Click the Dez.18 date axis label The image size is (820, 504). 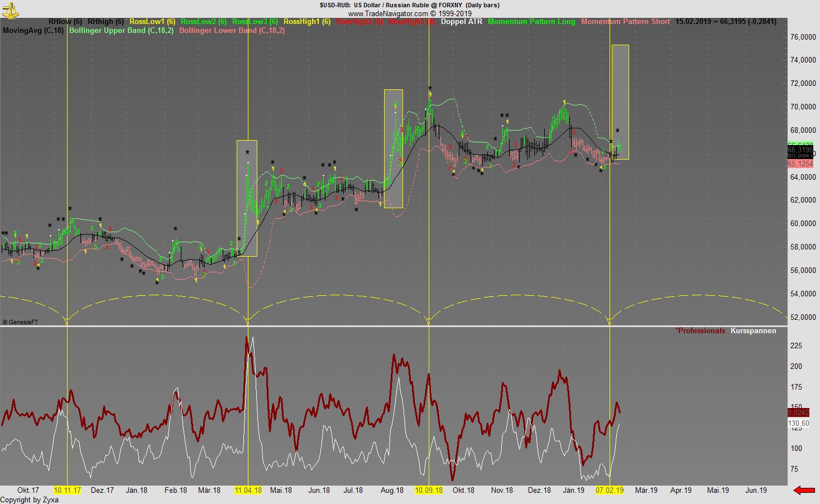point(539,491)
